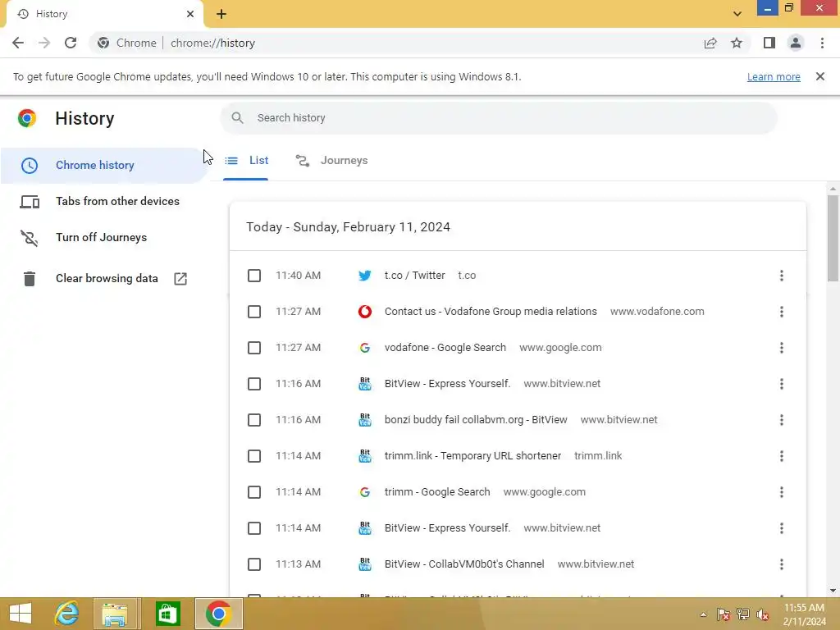840x630 pixels.
Task: Check the bonzi buddy fail entry checkbox
Action: coord(254,420)
